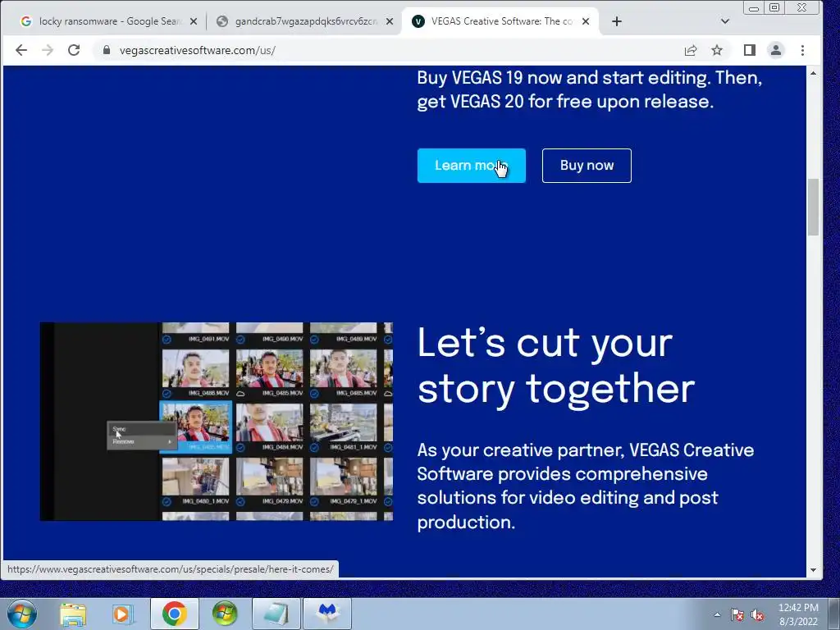The width and height of the screenshot is (840, 630).
Task: Open Windows Media Player from taskbar
Action: pos(123,614)
